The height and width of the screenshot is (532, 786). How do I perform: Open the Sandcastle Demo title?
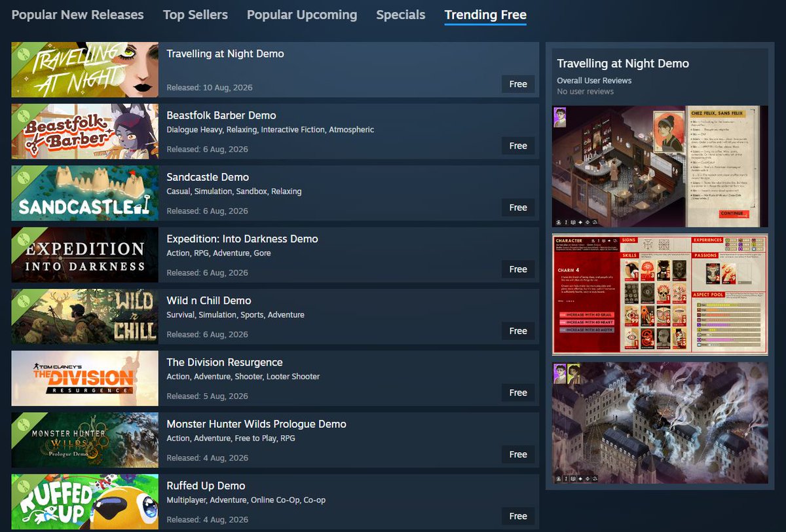[208, 177]
